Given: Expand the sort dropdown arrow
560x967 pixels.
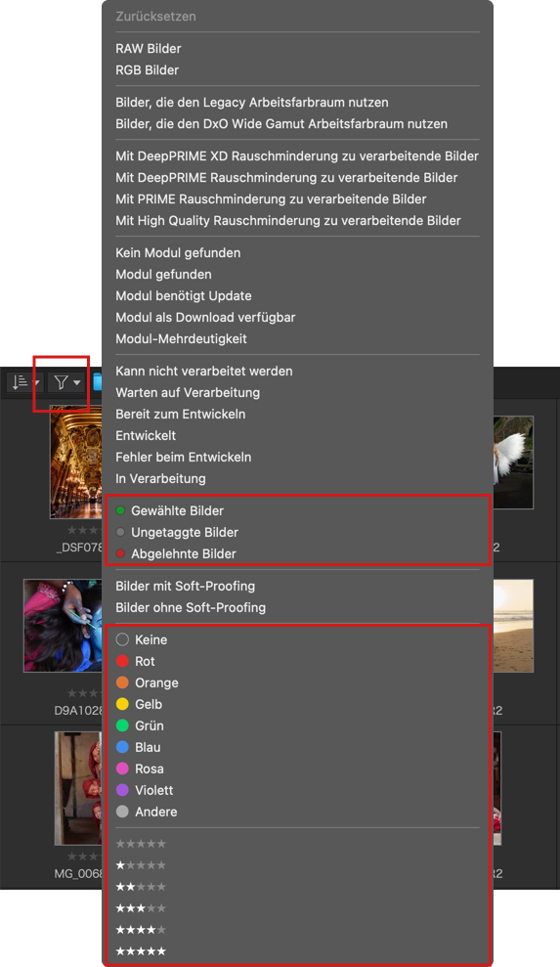Looking at the screenshot, I should 36,383.
